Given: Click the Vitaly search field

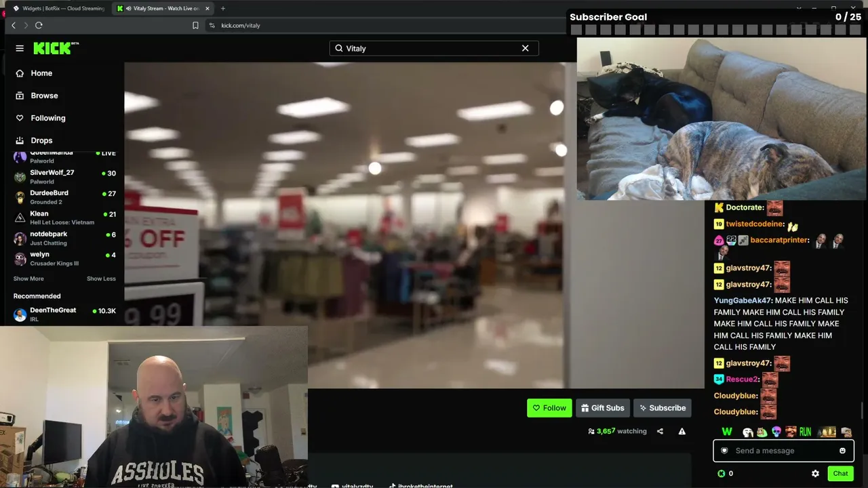Looking at the screenshot, I should 434,48.
